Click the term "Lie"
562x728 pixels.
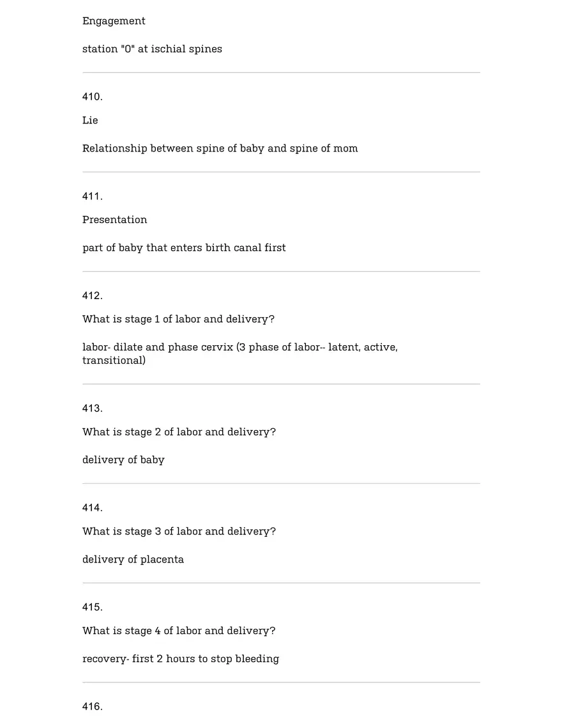pyautogui.click(x=90, y=120)
